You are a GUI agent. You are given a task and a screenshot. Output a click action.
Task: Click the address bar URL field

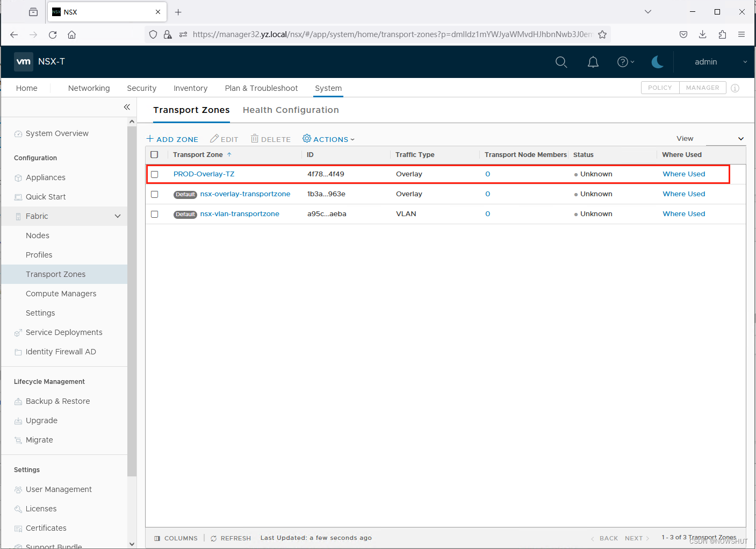[392, 34]
